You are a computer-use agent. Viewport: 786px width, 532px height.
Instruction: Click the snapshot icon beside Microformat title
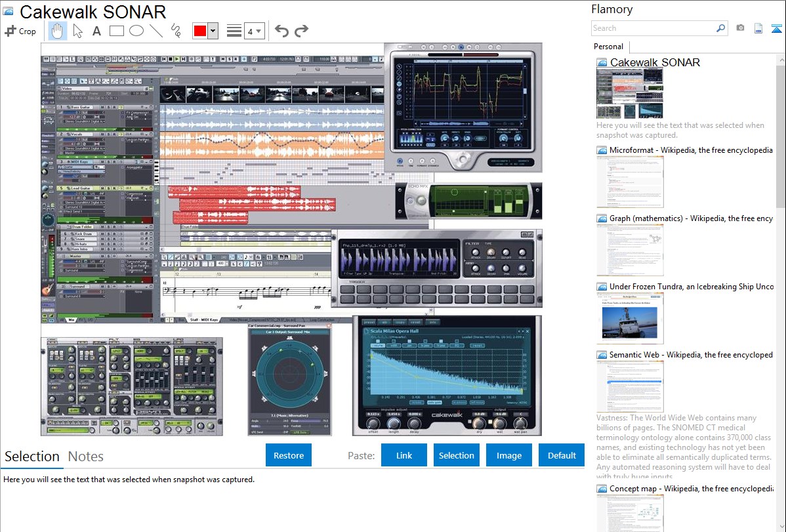602,150
